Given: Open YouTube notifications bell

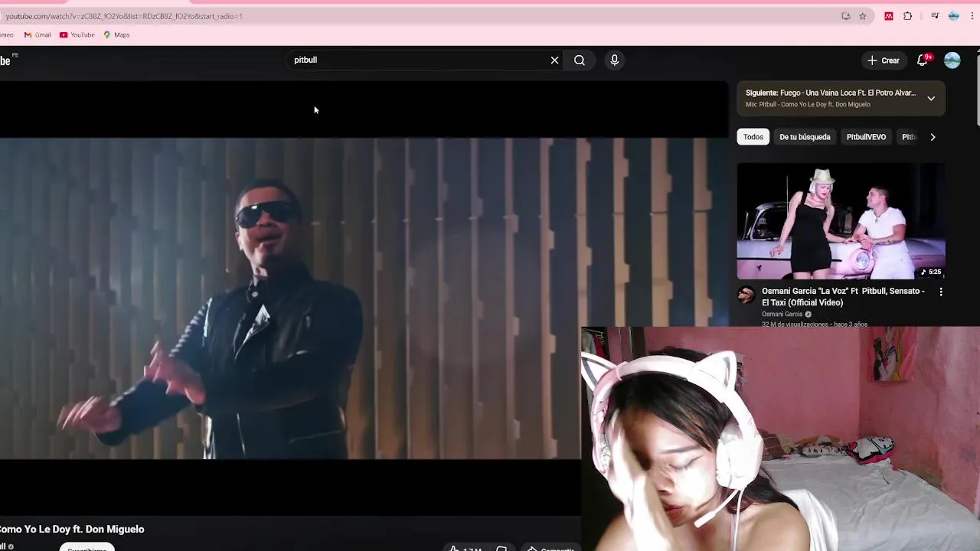Looking at the screenshot, I should point(923,60).
